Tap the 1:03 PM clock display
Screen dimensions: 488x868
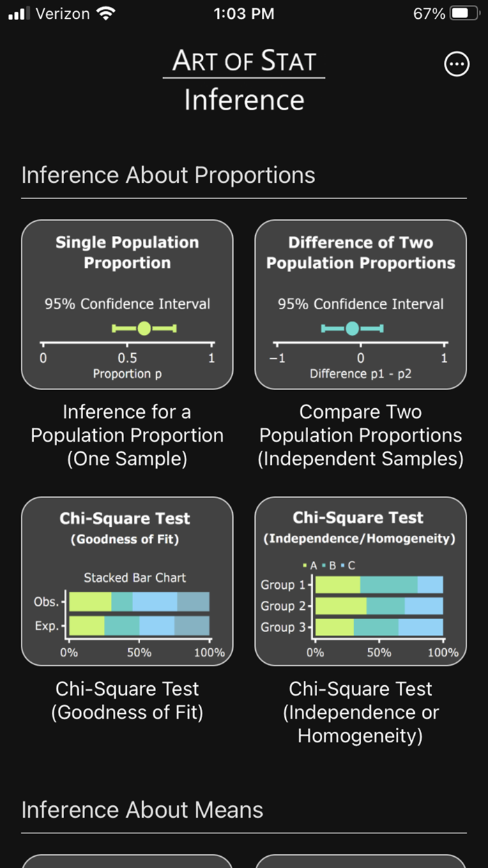[243, 13]
